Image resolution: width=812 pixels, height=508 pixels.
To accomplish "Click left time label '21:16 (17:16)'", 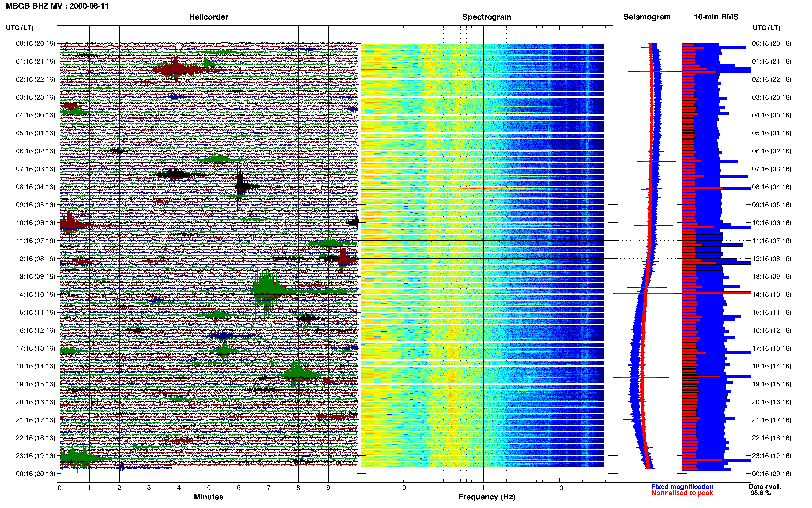I will [36, 420].
